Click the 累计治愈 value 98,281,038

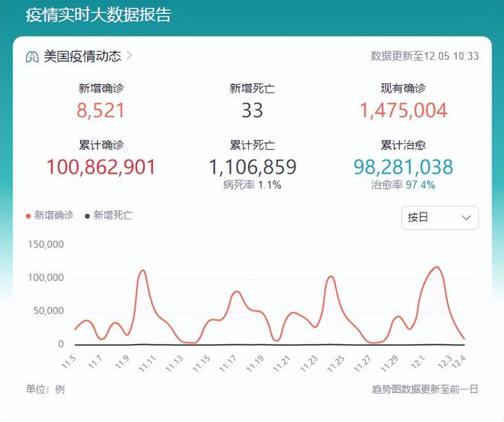point(403,167)
